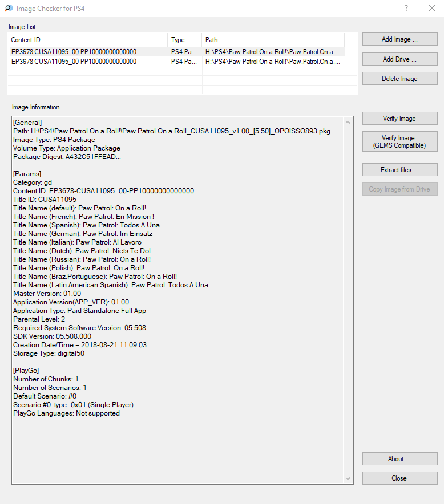Click the Creation Date/Time line
Image resolution: width=444 pixels, height=504 pixels.
(80, 345)
